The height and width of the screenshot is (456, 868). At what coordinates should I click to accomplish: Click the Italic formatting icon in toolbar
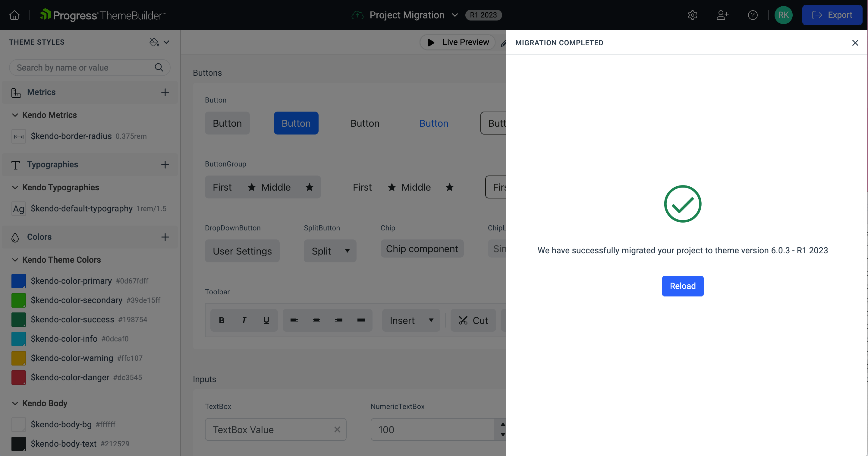point(243,321)
